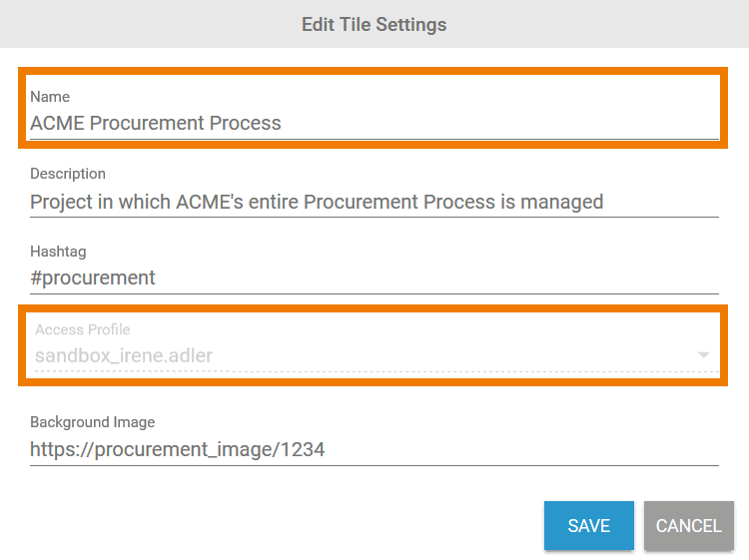Click 1234 in the Background Image URL

pyautogui.click(x=302, y=449)
